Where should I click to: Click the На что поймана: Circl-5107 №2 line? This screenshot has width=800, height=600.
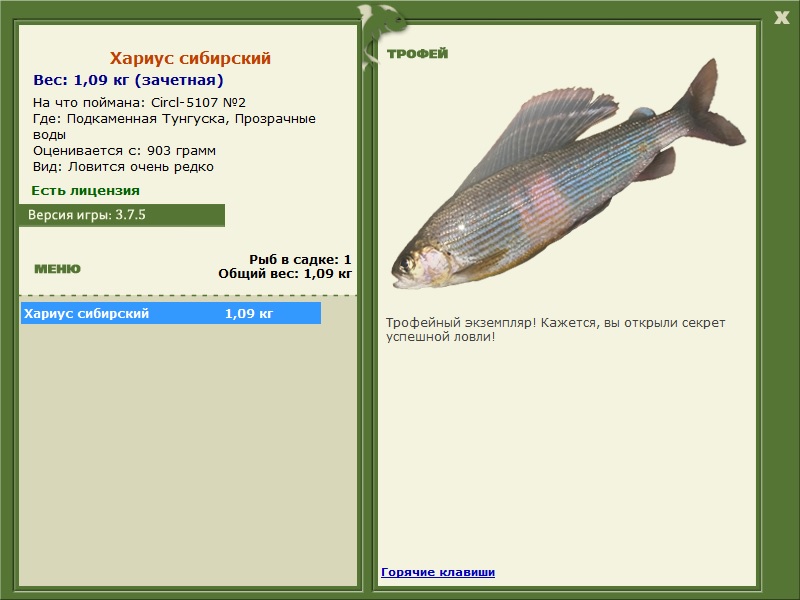pyautogui.click(x=139, y=103)
